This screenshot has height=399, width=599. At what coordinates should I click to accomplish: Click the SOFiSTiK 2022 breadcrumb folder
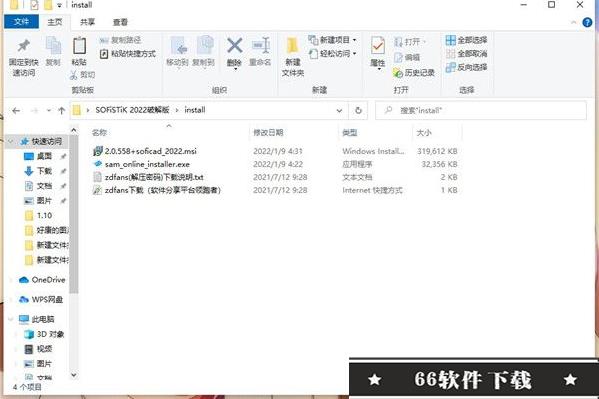(x=132, y=110)
